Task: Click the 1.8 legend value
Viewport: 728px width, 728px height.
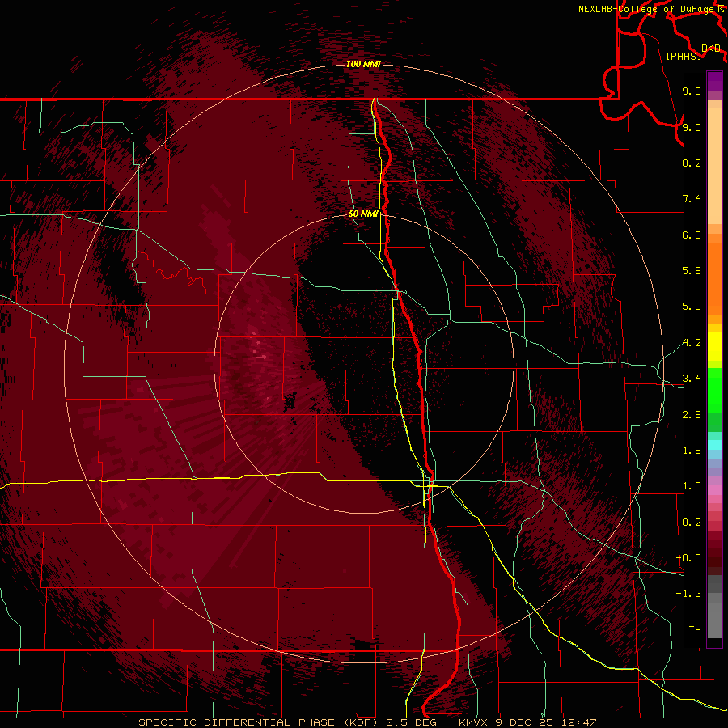Action: [x=692, y=451]
